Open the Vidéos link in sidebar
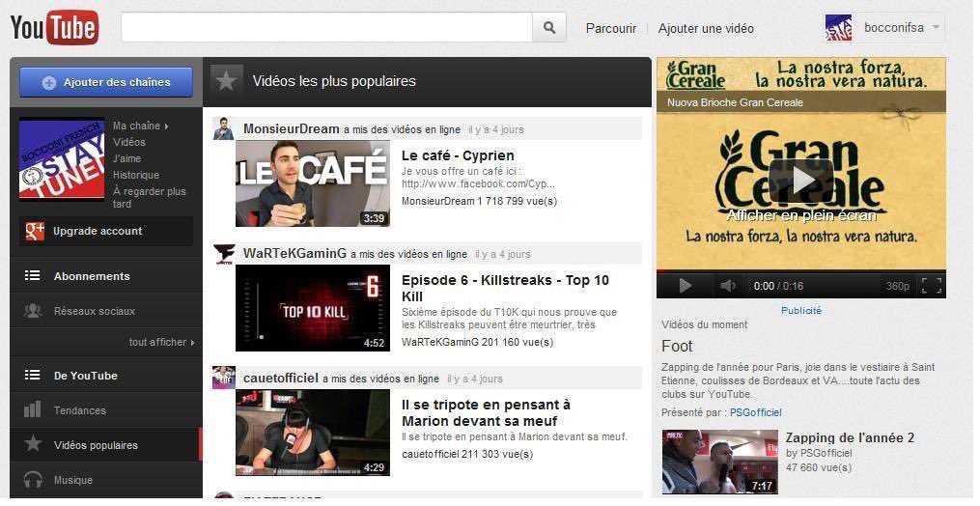This screenshot has height=506, width=980. tap(128, 142)
